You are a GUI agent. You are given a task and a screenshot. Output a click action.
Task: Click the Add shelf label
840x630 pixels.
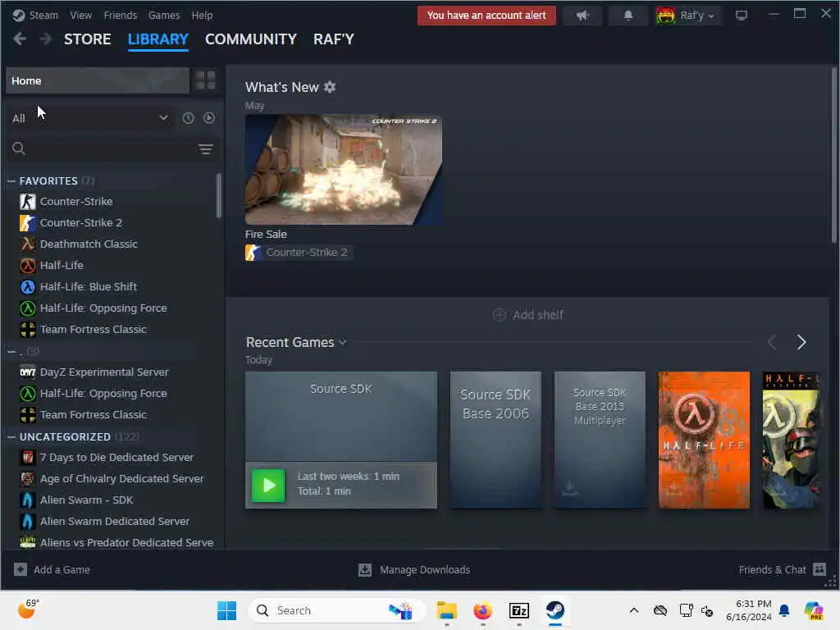click(x=537, y=315)
